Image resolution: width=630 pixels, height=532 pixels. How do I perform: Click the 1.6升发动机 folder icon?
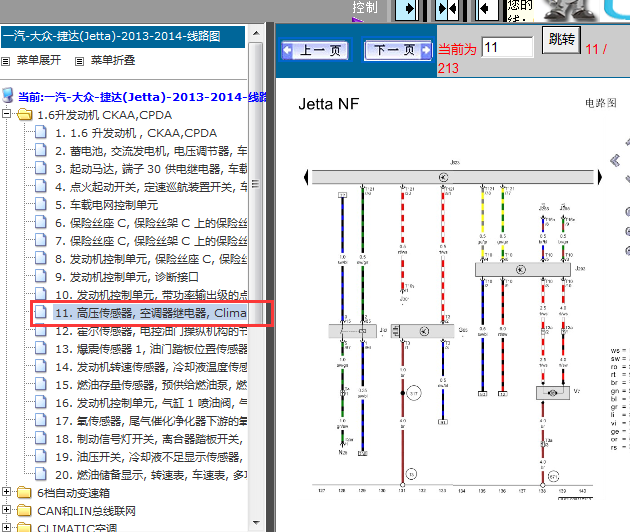coord(25,115)
